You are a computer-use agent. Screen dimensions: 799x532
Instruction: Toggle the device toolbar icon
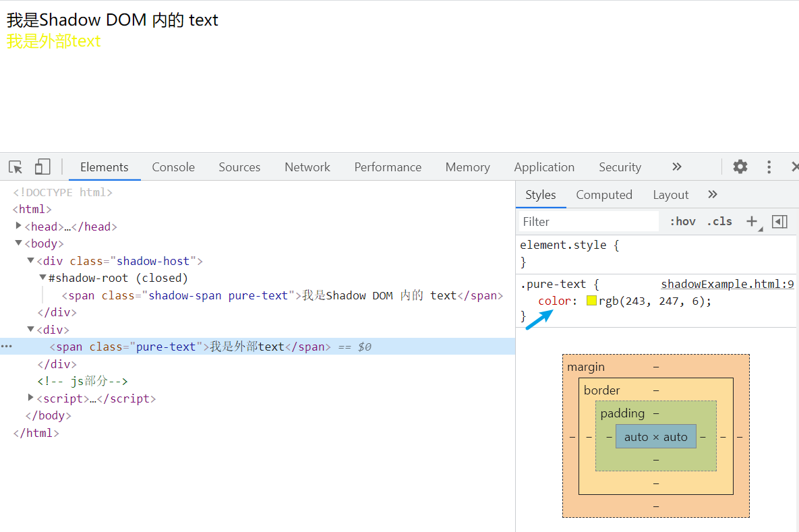(x=42, y=167)
